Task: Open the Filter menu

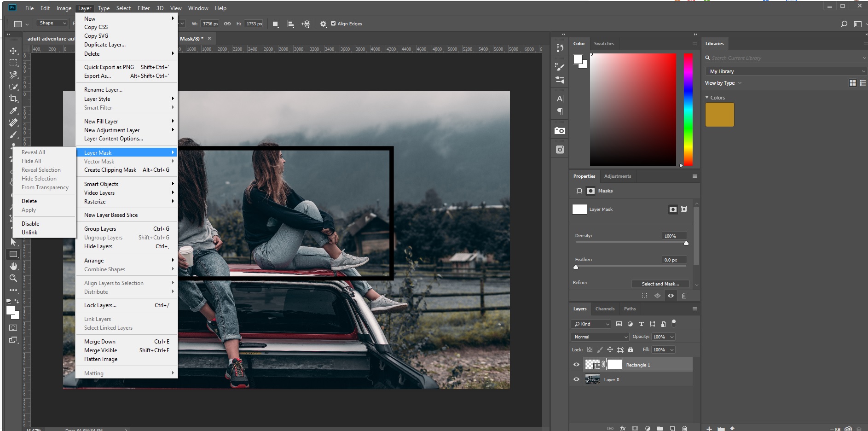Action: point(144,8)
